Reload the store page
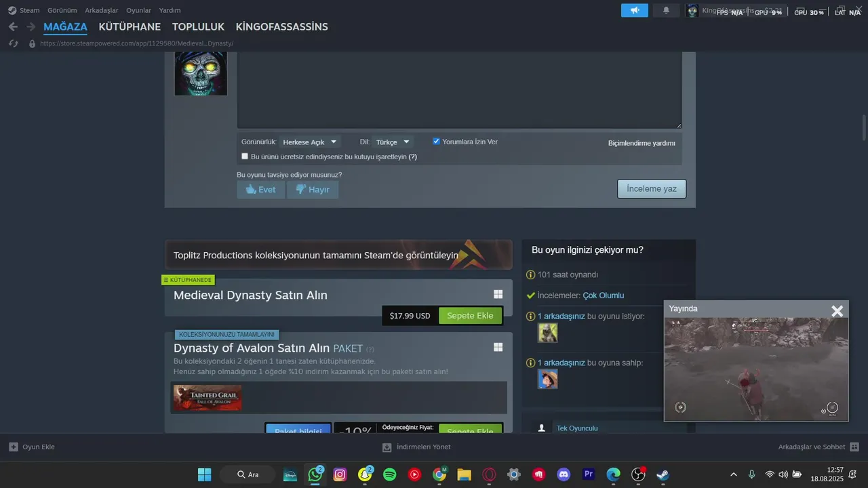 tap(13, 43)
